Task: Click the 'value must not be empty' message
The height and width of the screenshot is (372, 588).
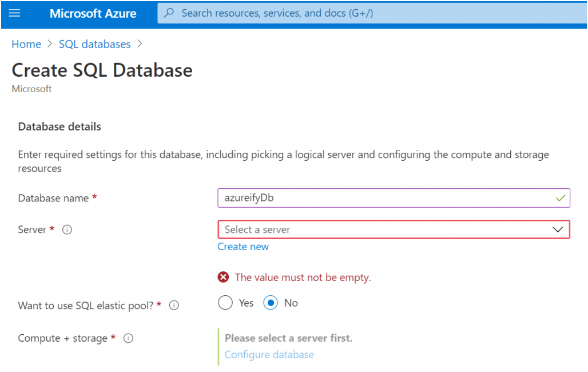Action: click(x=303, y=278)
